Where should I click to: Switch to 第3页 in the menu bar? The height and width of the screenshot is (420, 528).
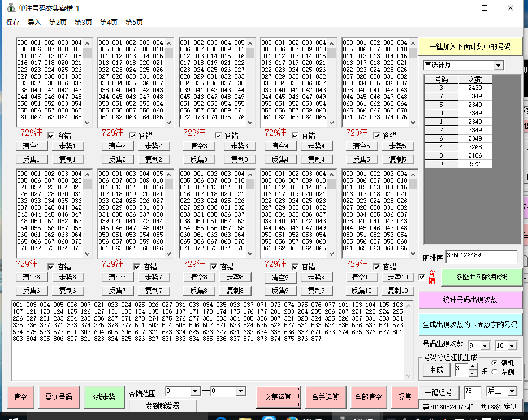pyautogui.click(x=83, y=23)
